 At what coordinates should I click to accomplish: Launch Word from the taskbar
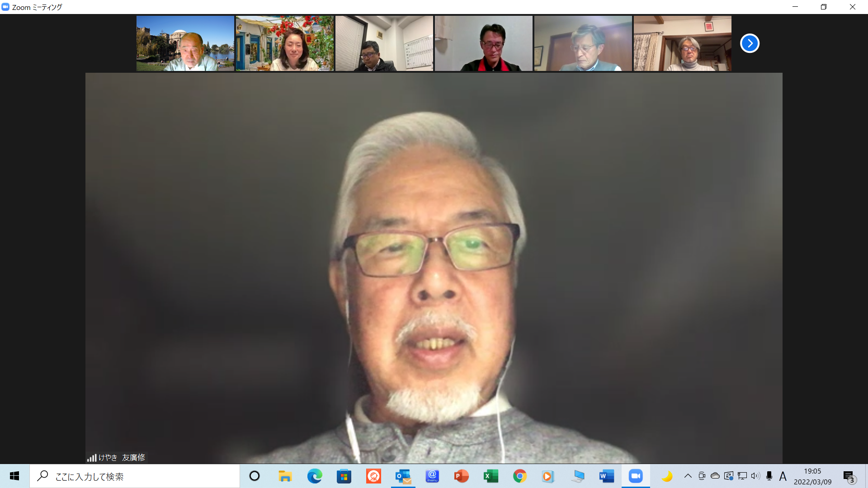pos(606,476)
